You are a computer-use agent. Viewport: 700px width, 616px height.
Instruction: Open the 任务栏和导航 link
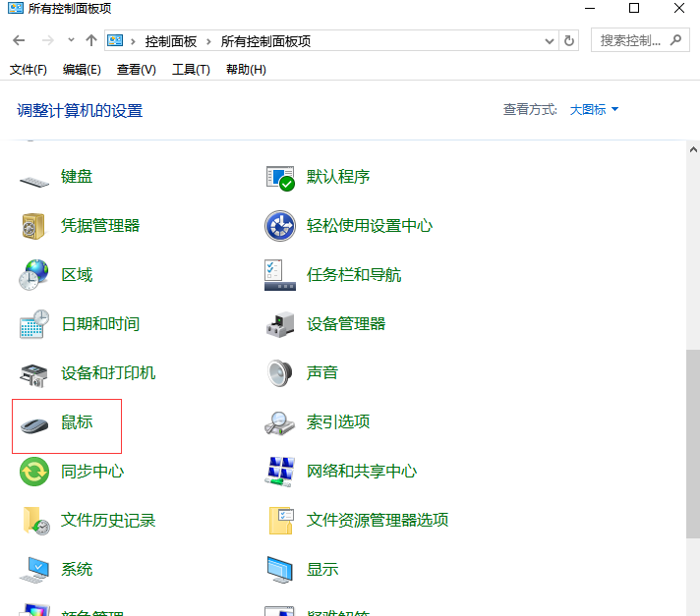click(354, 275)
